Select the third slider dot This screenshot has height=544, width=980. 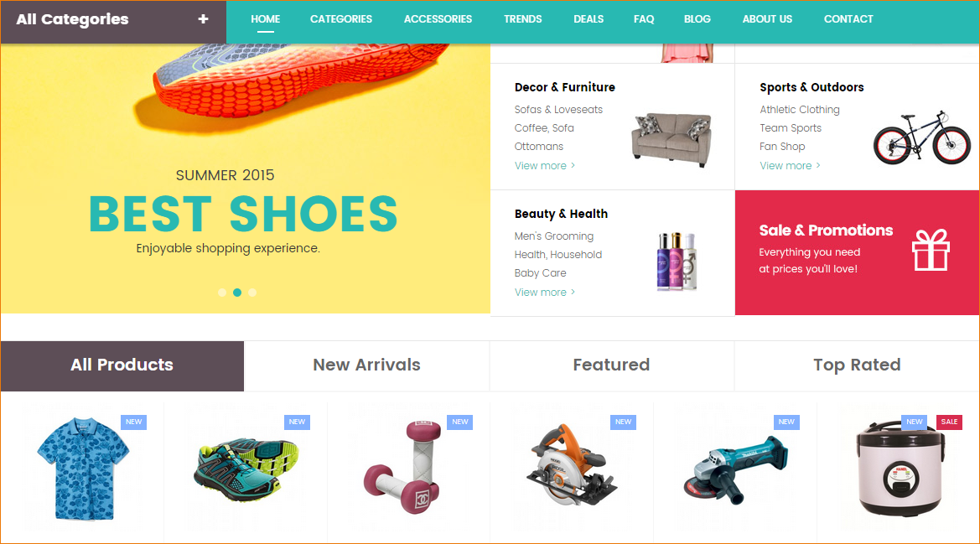click(251, 293)
